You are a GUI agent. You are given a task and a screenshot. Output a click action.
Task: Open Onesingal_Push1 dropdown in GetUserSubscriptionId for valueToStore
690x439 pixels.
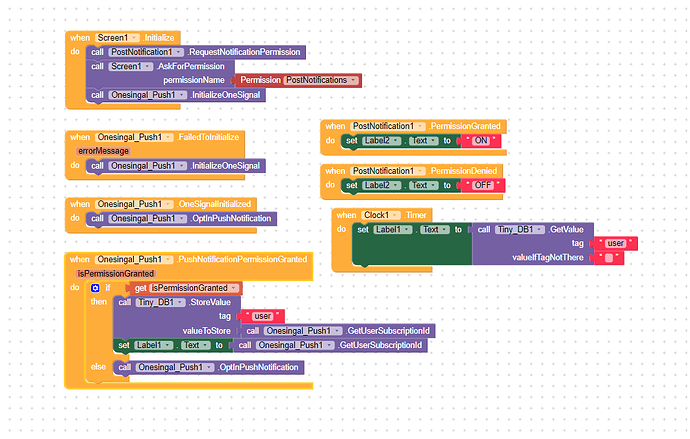[303, 331]
